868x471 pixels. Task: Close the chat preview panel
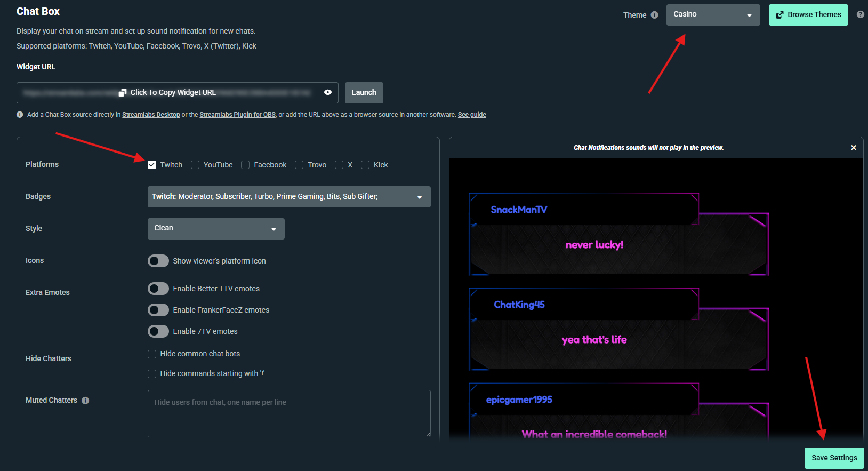(x=854, y=148)
